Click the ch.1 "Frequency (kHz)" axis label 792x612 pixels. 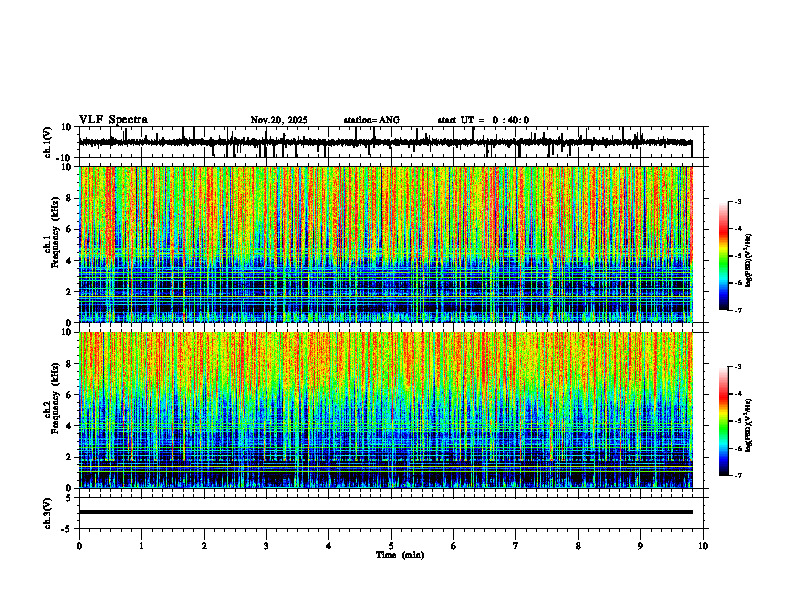click(x=55, y=232)
